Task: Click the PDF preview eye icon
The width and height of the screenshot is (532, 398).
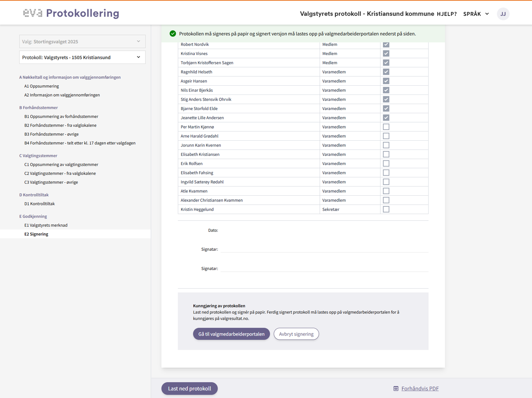Action: [x=396, y=388]
